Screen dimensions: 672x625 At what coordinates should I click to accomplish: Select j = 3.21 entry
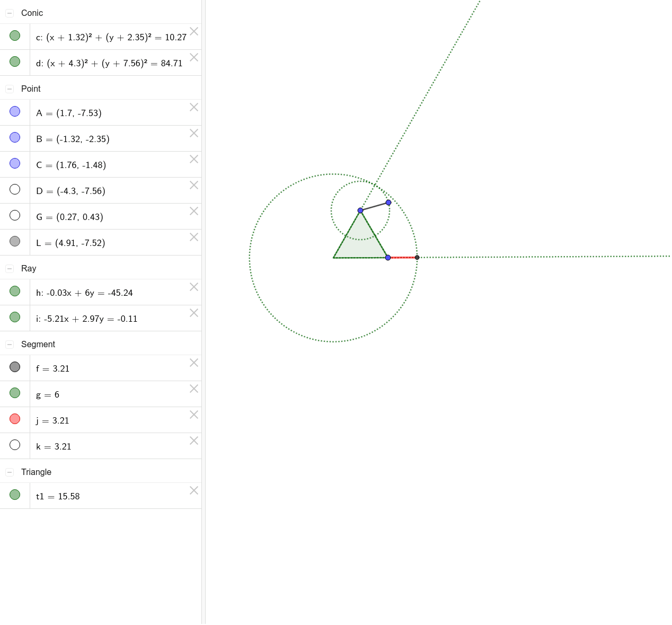click(x=52, y=421)
